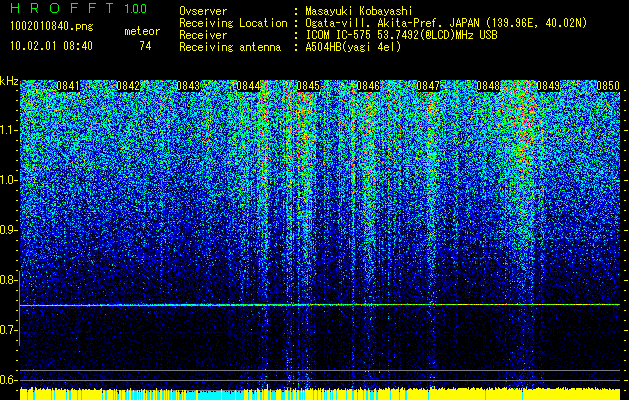Click the 0846 time marker
Viewport: 629px width, 400px height.
pos(368,86)
